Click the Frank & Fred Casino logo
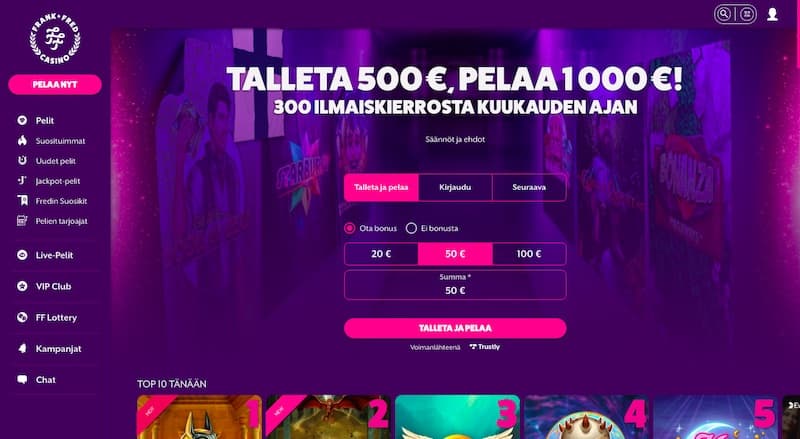The height and width of the screenshot is (439, 800). (55, 40)
